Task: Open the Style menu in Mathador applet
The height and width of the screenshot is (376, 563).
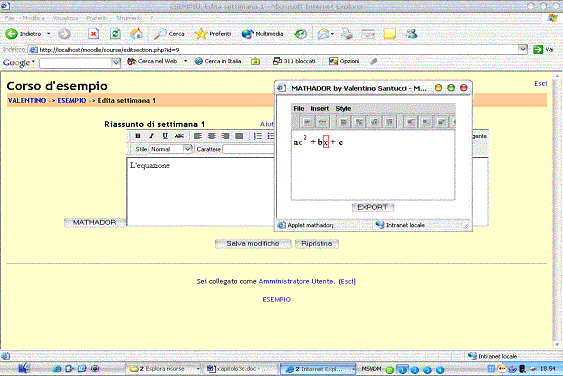Action: [x=343, y=108]
